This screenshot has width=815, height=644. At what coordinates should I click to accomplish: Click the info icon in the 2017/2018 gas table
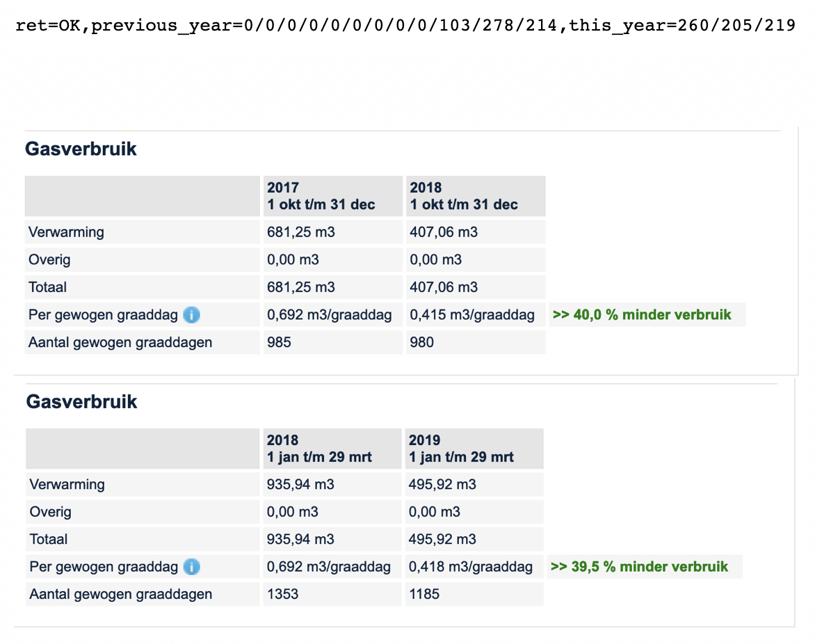coord(191,315)
